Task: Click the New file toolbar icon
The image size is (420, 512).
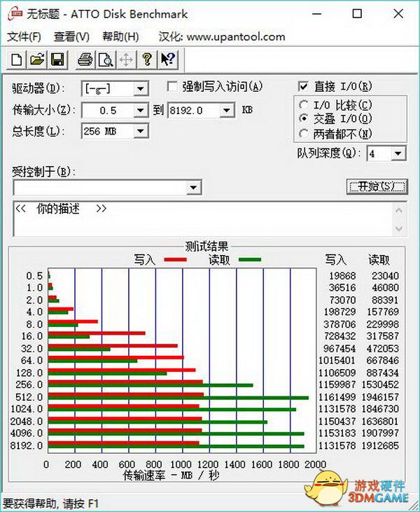Action: (x=17, y=60)
